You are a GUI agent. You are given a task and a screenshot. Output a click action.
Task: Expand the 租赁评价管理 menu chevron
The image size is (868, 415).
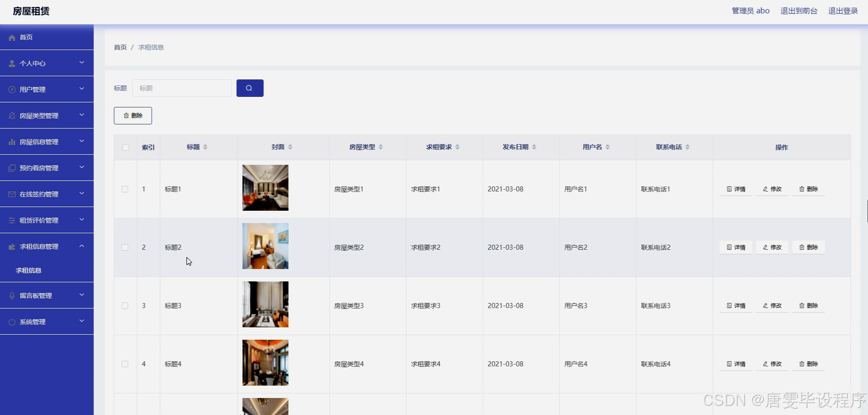tap(82, 219)
